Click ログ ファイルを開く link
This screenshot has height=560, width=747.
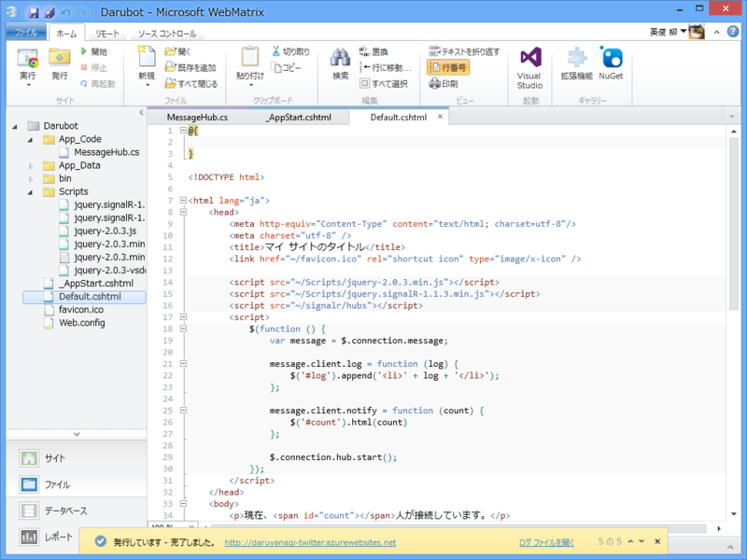click(x=546, y=542)
